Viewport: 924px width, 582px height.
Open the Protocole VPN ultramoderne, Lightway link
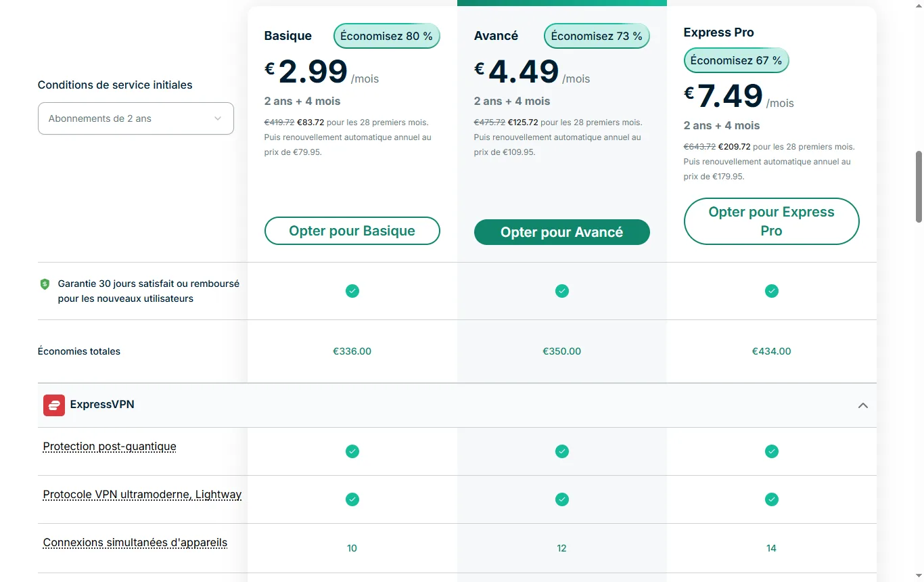coord(142,495)
